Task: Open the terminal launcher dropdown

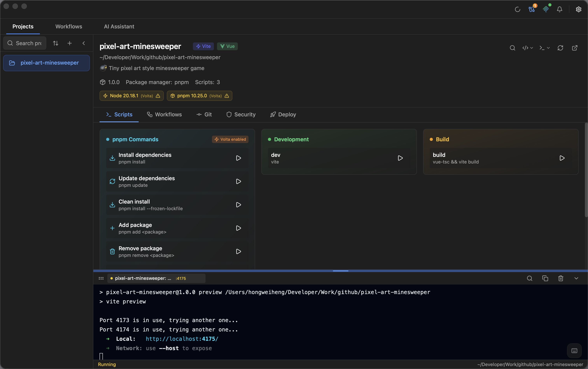Action: point(544,48)
